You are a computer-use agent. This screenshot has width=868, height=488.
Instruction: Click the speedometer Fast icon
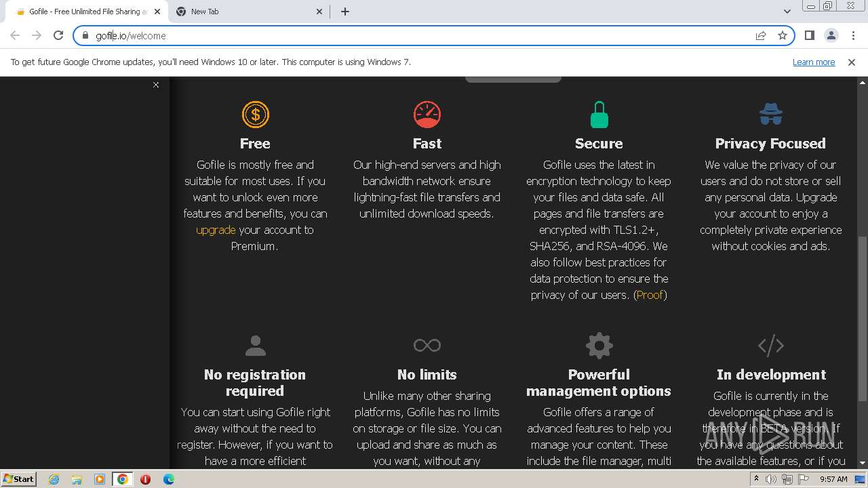(427, 115)
